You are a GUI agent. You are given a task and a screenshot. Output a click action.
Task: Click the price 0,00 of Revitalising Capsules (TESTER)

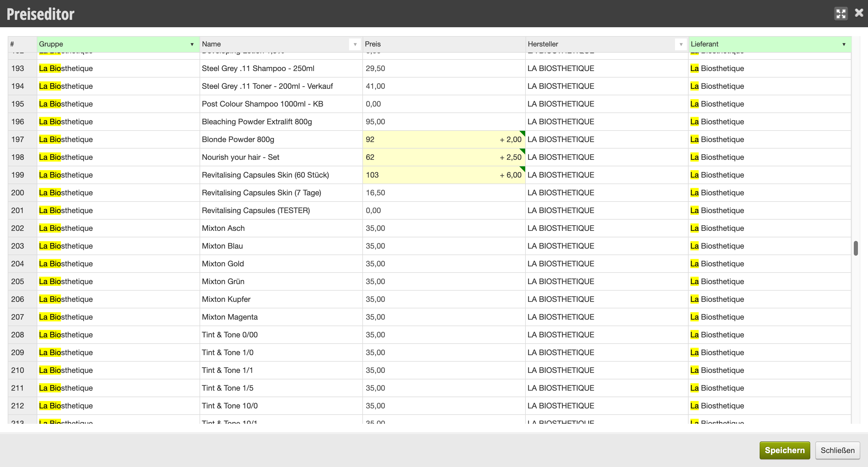(x=444, y=211)
